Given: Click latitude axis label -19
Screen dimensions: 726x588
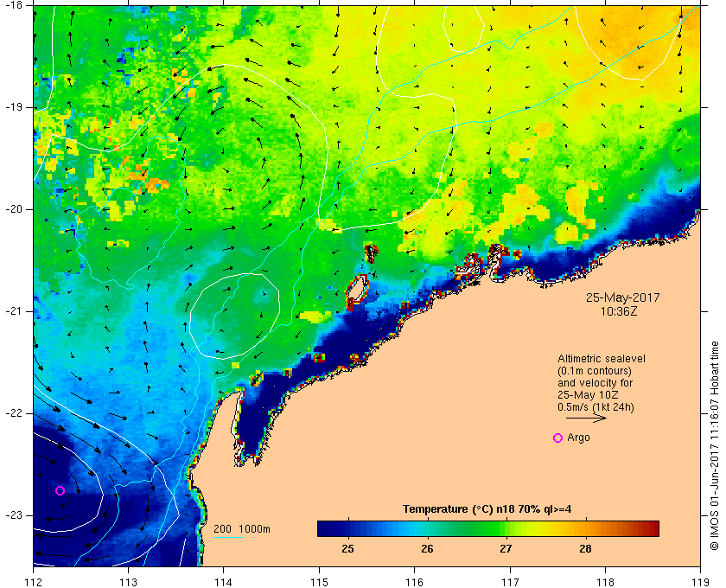Looking at the screenshot, I should click(x=13, y=107).
